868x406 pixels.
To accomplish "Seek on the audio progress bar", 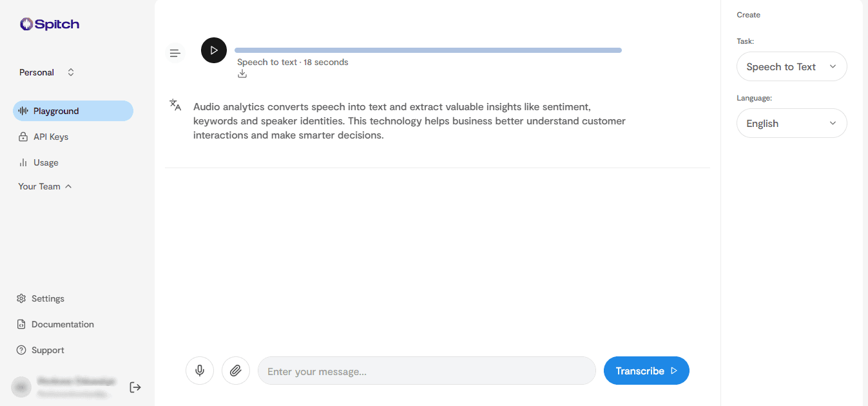I will (428, 50).
